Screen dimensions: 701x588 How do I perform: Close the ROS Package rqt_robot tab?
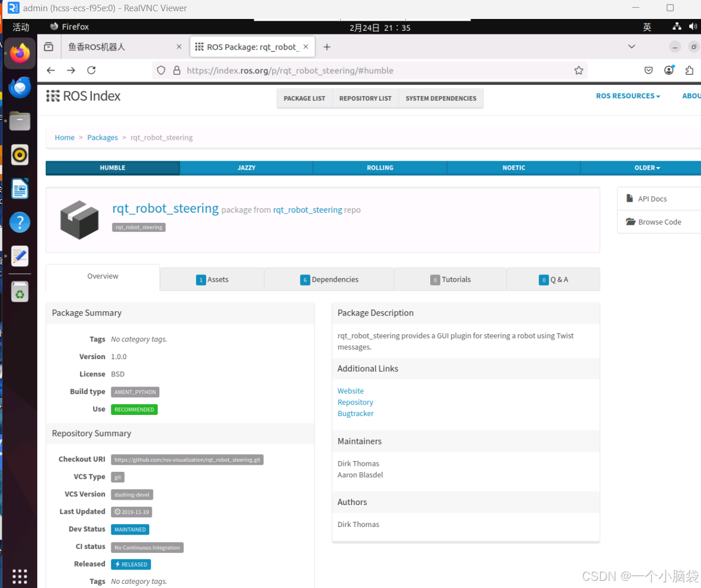(x=306, y=46)
